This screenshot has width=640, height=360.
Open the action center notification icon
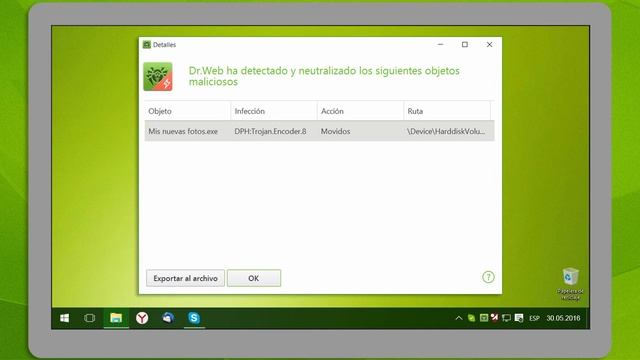pos(519,318)
